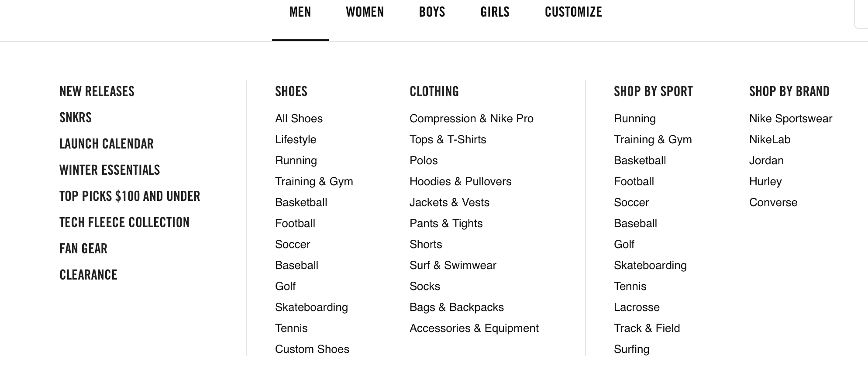Select Accessories & Equipment
This screenshot has height=387, width=868.
coord(474,328)
